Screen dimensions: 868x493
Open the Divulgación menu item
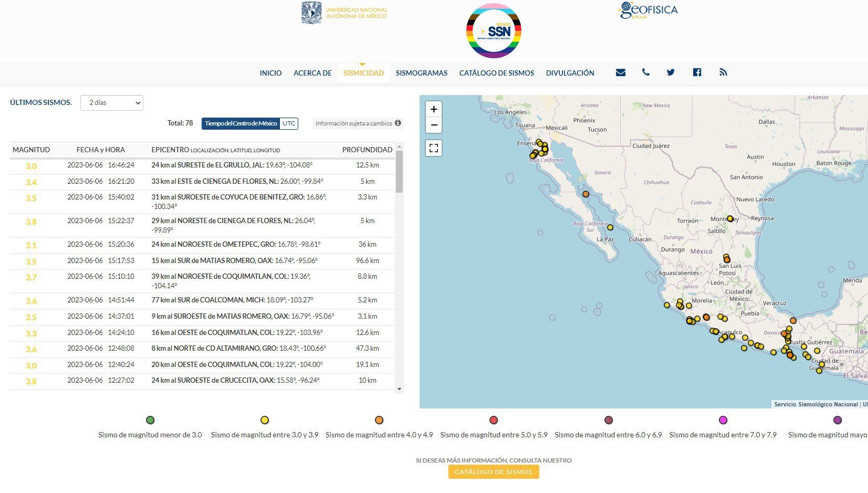[x=570, y=73]
